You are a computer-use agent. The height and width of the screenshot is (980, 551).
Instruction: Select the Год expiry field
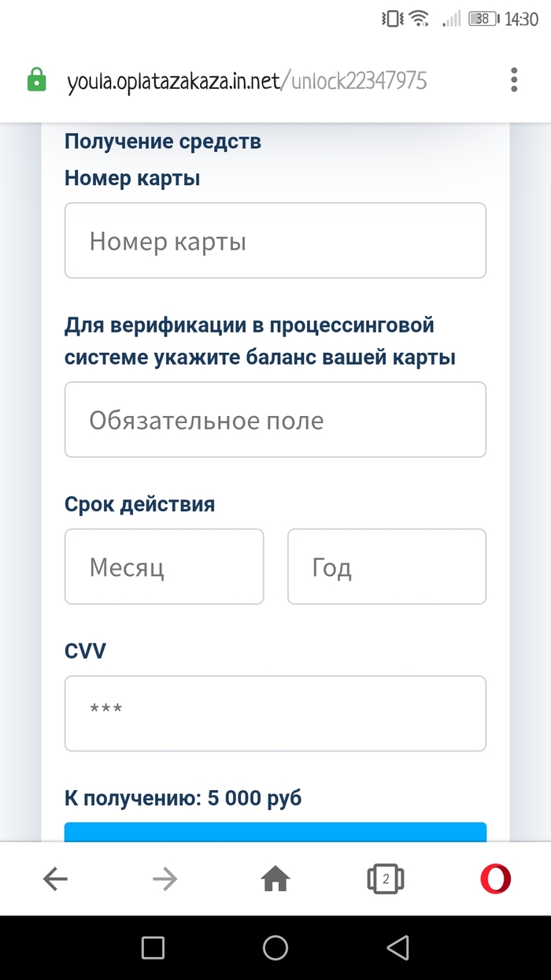coord(386,566)
